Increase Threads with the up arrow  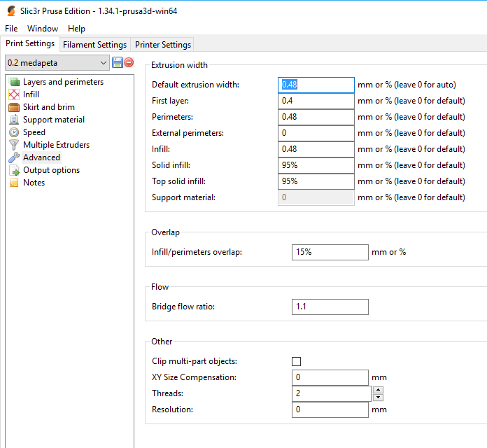click(378, 390)
